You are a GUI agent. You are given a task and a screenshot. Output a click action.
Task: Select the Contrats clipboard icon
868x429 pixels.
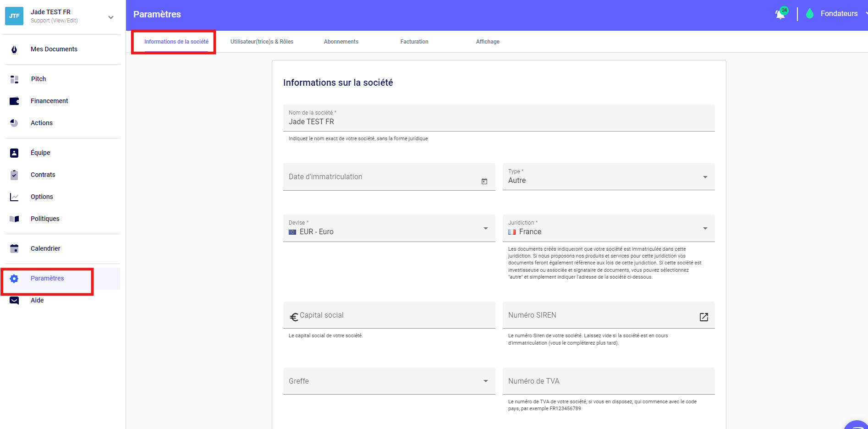coord(14,175)
